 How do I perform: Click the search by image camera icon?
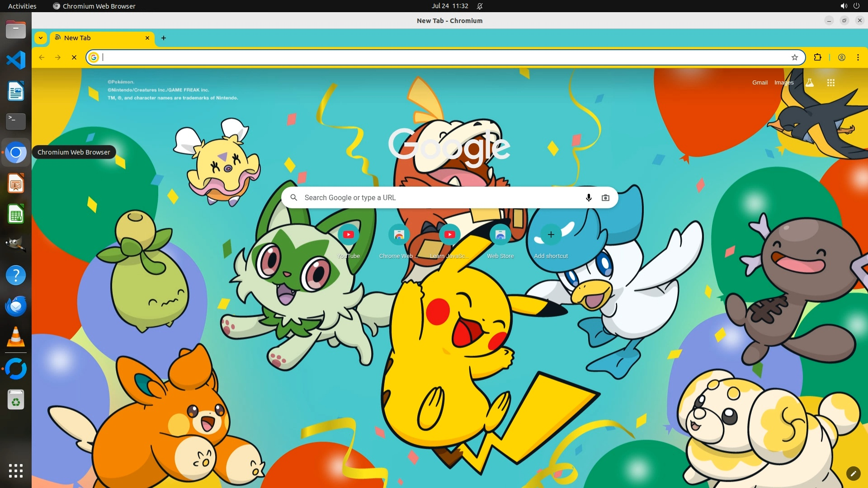pos(605,197)
